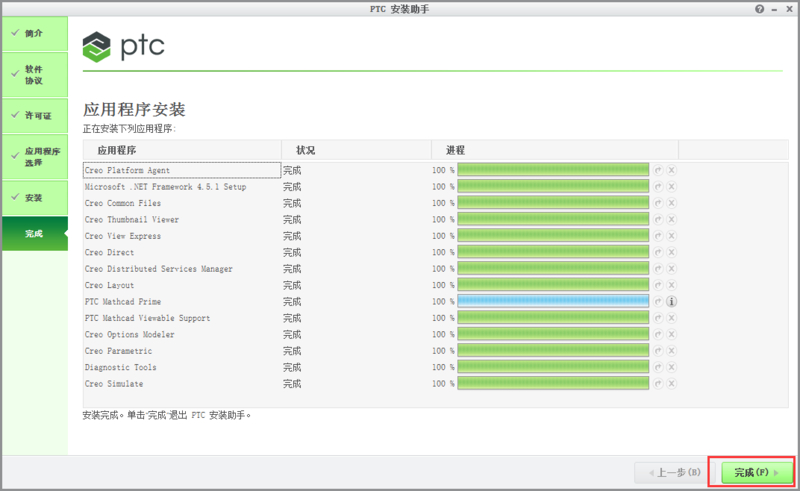Image resolution: width=800 pixels, height=491 pixels.
Task: Click the cancel X icon for Creo Parametric
Action: coord(672,351)
